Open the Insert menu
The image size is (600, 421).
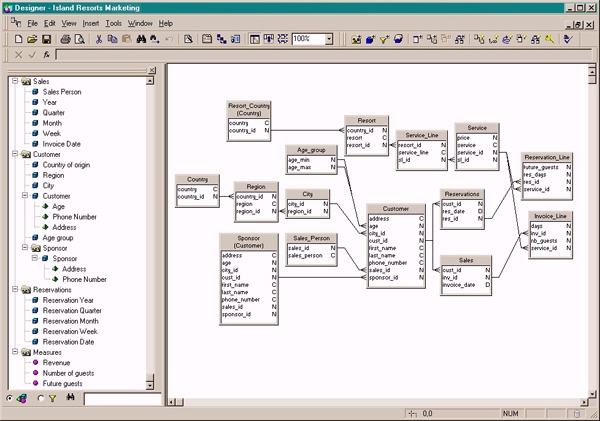[91, 22]
